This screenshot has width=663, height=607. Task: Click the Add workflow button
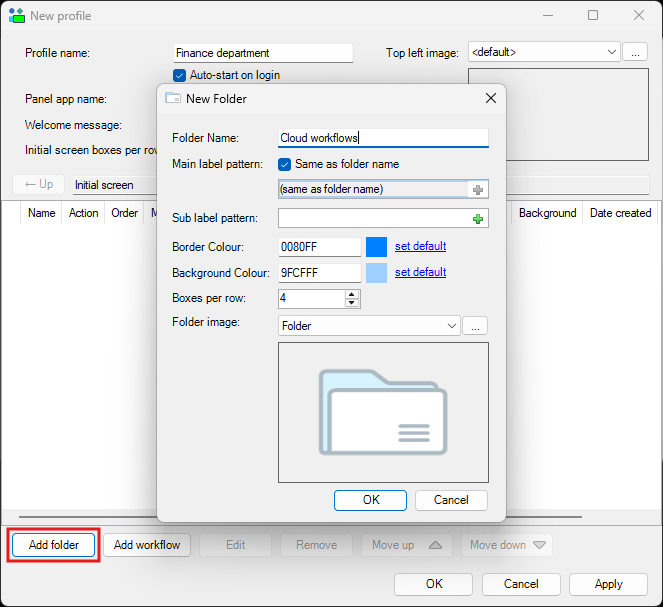point(147,545)
